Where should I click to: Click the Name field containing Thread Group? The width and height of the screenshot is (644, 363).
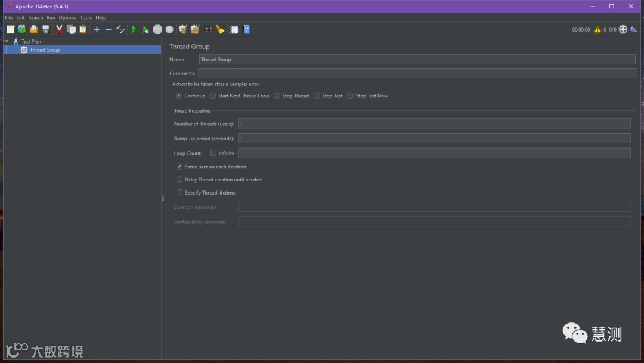click(x=417, y=60)
